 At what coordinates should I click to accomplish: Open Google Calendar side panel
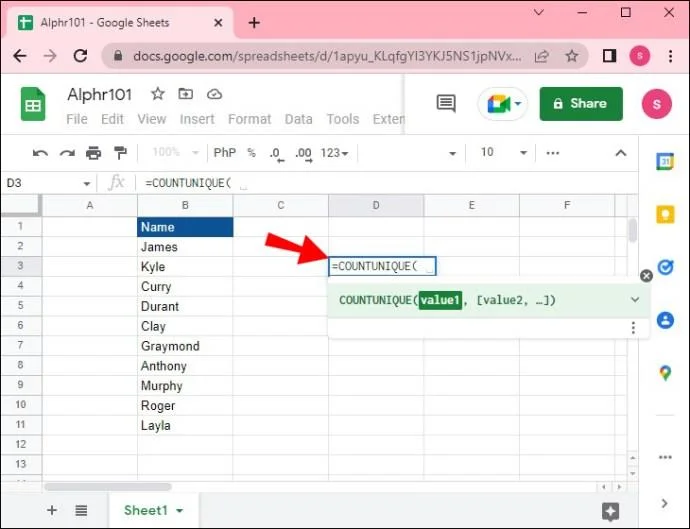[x=665, y=162]
